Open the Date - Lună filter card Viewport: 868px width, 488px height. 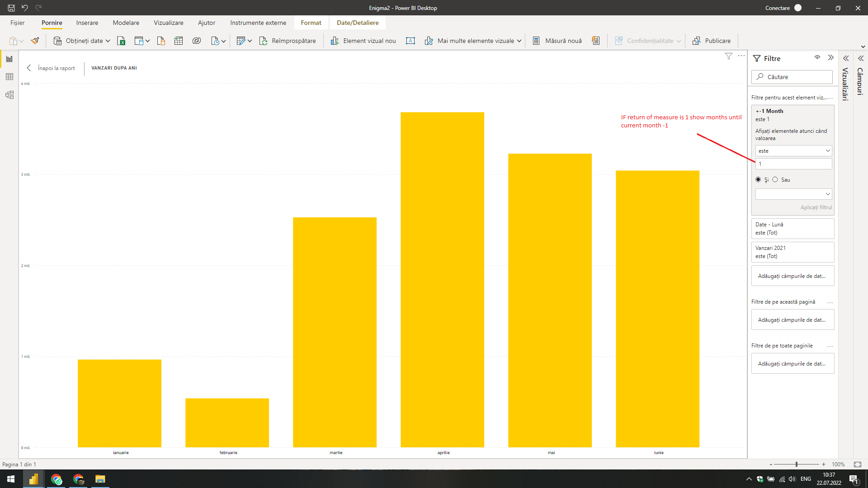coord(793,229)
